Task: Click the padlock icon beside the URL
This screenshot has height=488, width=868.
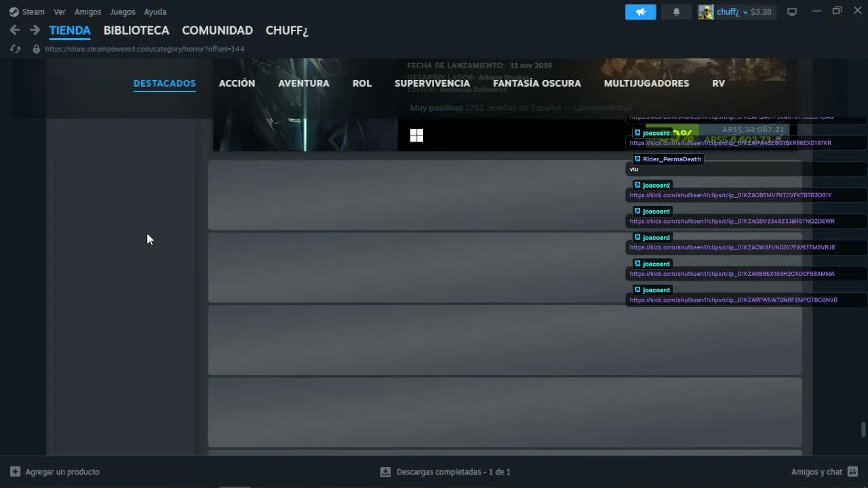Action: pos(36,49)
